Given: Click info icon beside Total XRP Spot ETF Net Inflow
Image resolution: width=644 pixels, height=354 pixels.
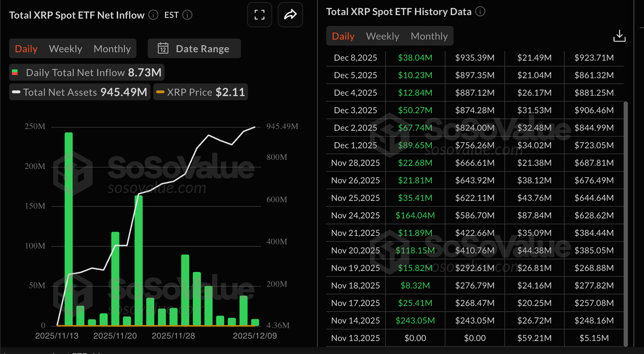Looking at the screenshot, I should (x=153, y=15).
